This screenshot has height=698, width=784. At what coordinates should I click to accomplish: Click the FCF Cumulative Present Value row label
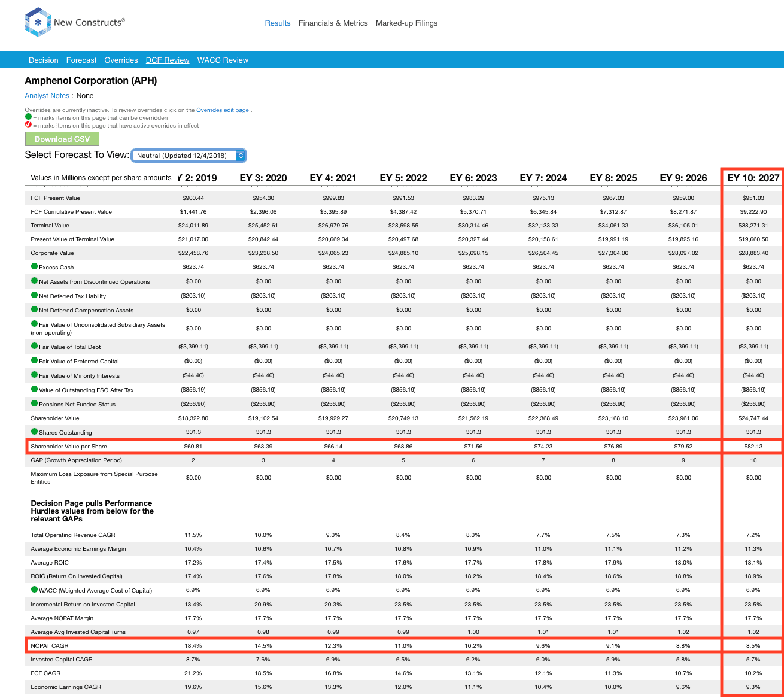71,212
